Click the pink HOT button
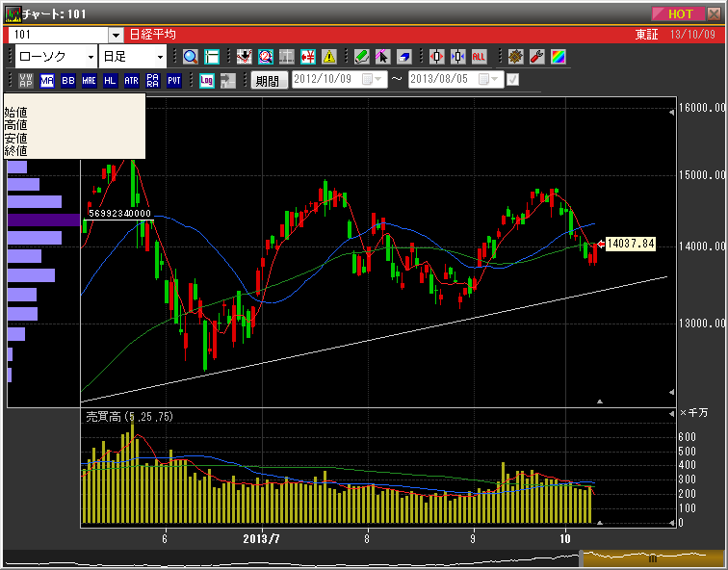Viewport: 728px width, 570px height. (680, 13)
